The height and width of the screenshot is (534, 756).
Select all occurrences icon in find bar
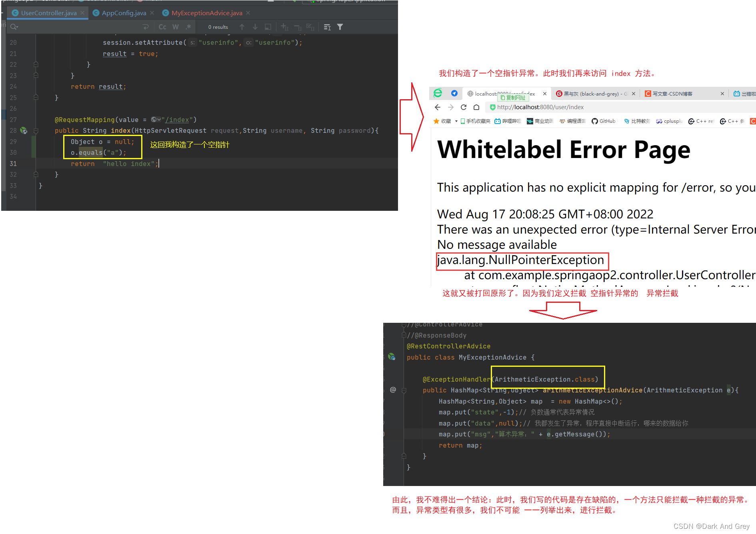point(310,27)
